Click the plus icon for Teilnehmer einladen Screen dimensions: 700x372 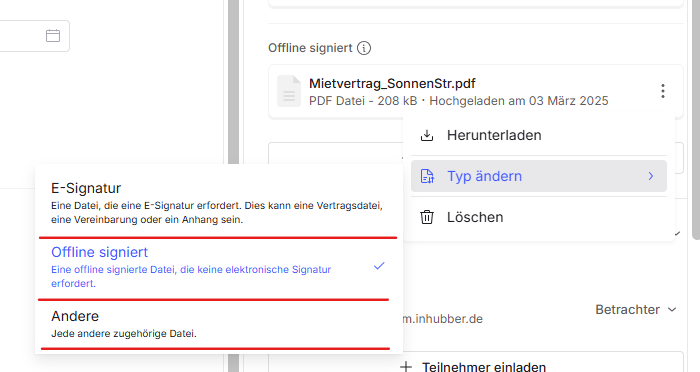click(x=406, y=367)
